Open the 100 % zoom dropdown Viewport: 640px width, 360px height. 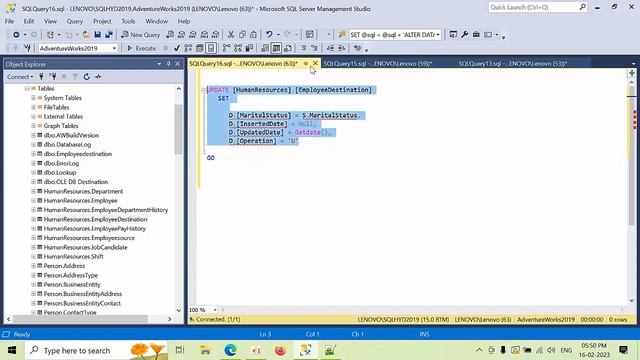pos(215,310)
